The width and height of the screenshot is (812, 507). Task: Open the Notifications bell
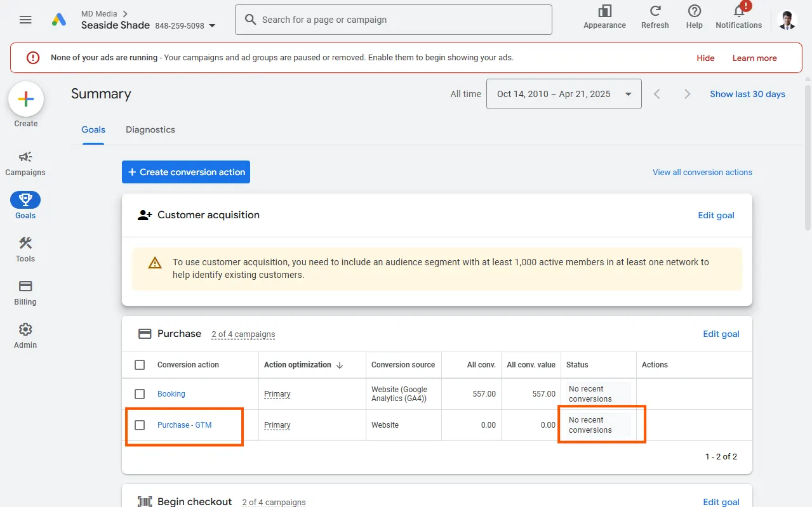click(739, 10)
